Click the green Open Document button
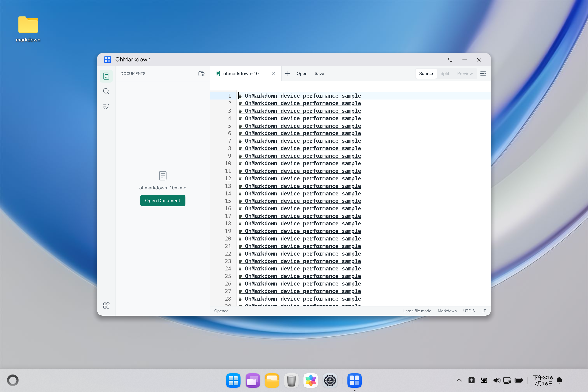The image size is (588, 392). [163, 201]
